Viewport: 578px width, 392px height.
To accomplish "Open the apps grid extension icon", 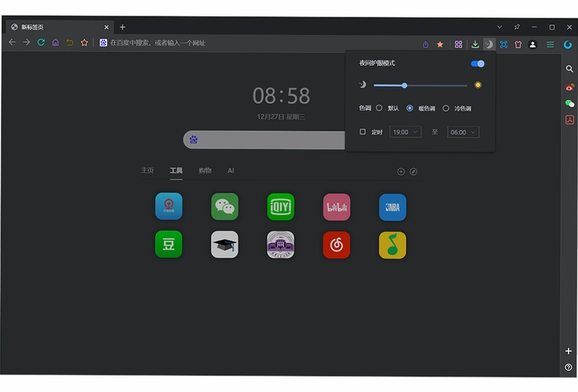I will pos(458,45).
